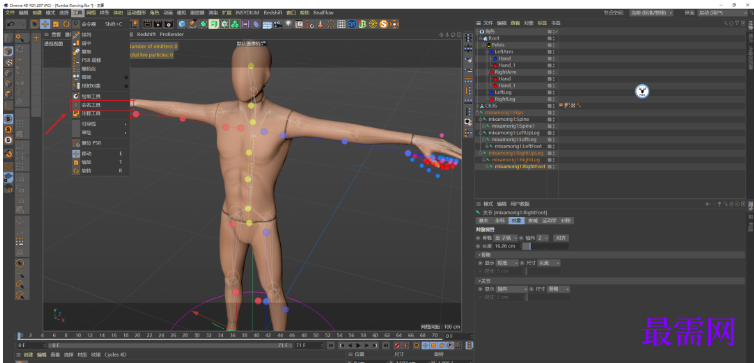Switch to 运动学 tab in Attribute Manager
The height and width of the screenshot is (363, 754).
click(549, 221)
